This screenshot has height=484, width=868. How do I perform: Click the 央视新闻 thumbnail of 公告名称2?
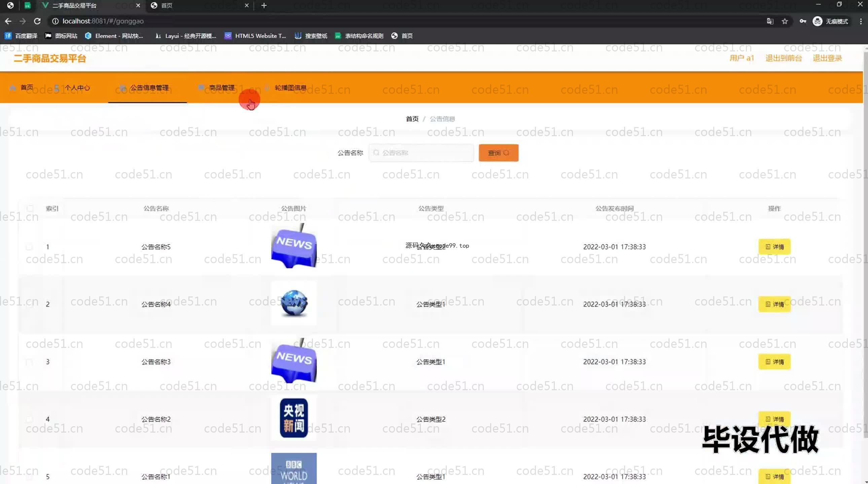pos(294,418)
